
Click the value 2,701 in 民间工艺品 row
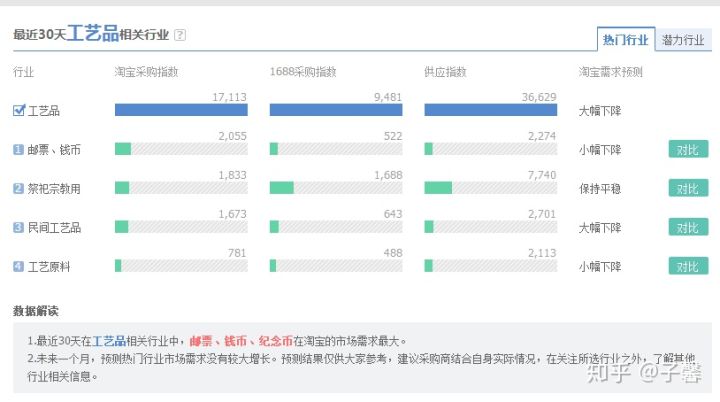click(x=542, y=215)
